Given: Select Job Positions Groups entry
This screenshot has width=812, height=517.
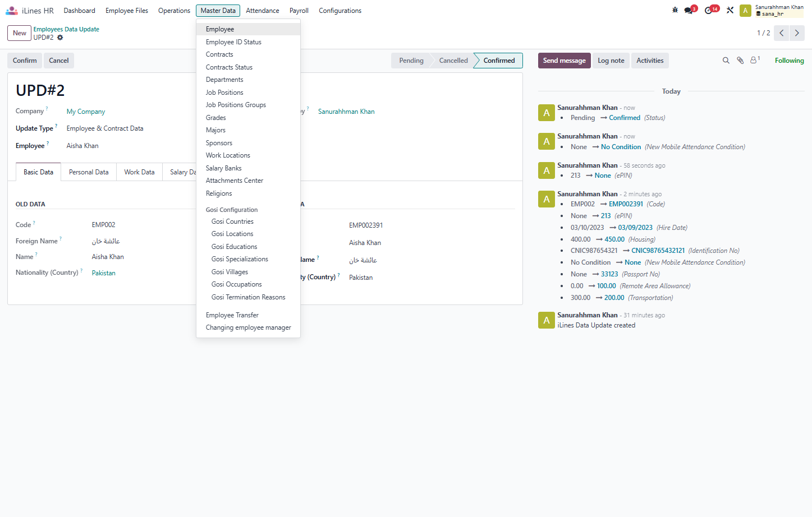Looking at the screenshot, I should tap(248, 105).
